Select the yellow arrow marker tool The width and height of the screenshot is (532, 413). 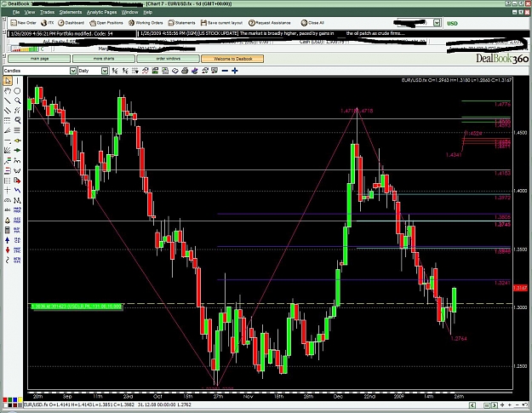[17, 141]
